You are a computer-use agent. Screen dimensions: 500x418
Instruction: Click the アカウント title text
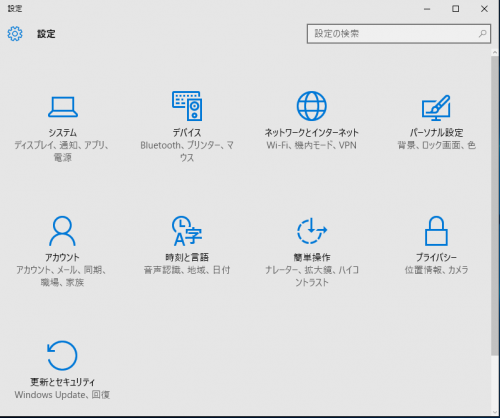[x=62, y=257]
